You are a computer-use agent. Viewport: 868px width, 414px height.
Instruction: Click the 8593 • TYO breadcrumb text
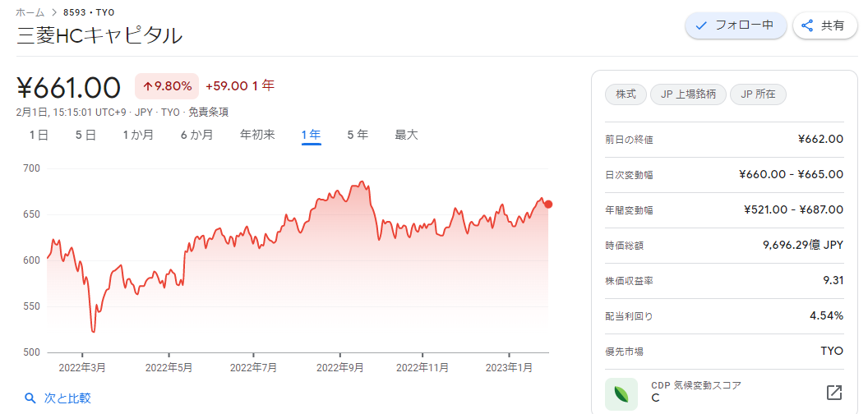coord(89,11)
